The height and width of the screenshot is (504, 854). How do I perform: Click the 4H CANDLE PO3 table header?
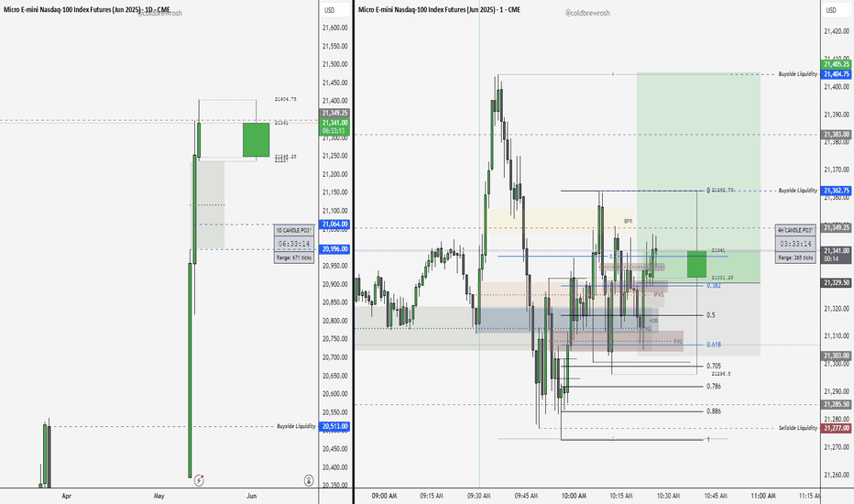(x=795, y=230)
